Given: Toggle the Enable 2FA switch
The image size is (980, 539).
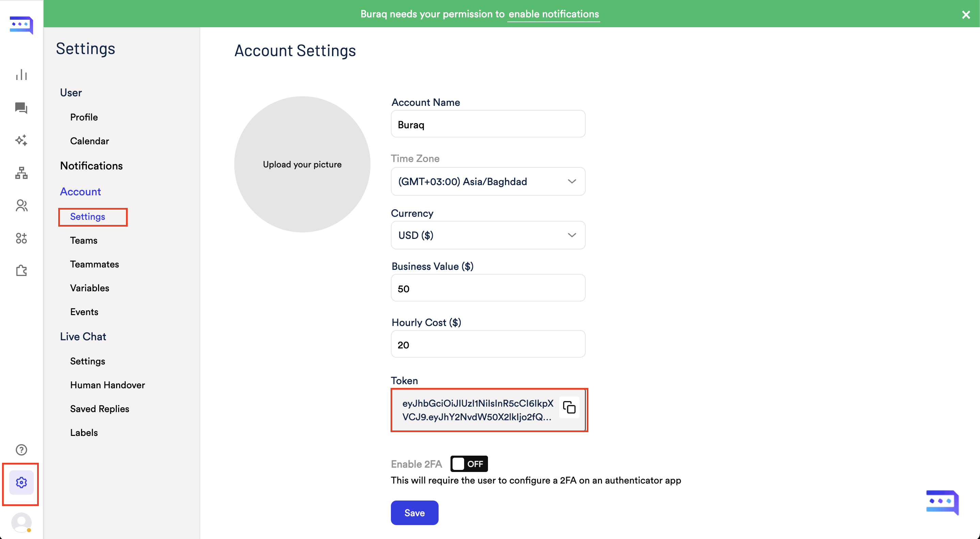Looking at the screenshot, I should 469,464.
